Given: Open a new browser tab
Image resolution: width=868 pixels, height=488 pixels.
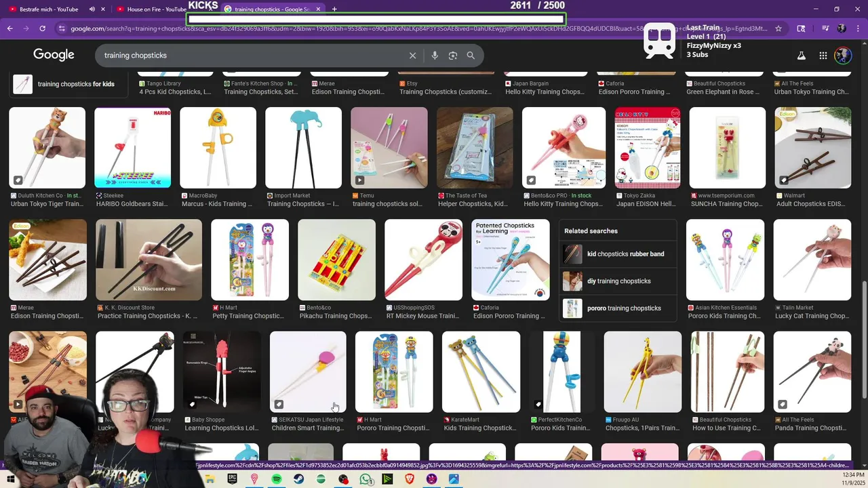Looking at the screenshot, I should [x=334, y=9].
